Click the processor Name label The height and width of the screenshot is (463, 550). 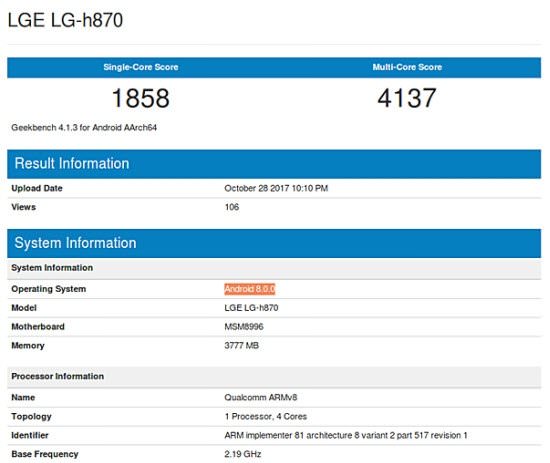tap(23, 397)
